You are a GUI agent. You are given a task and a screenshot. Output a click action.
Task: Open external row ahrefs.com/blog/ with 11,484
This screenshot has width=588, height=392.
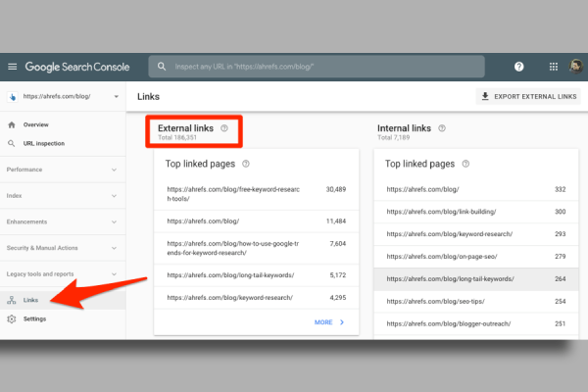257,221
